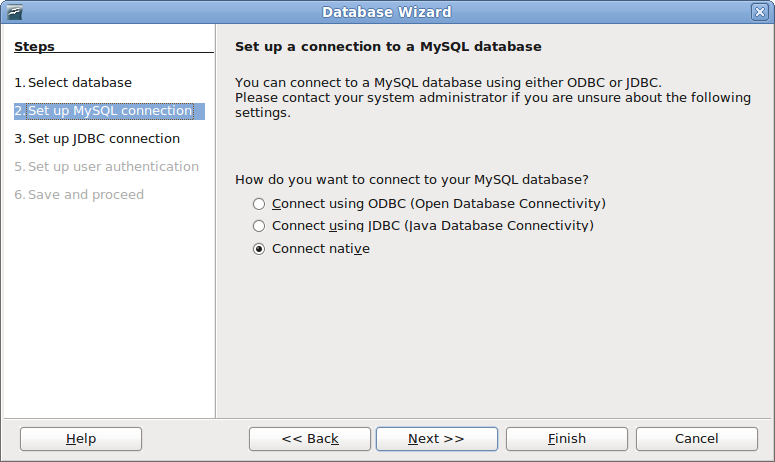Go to step 1 Select database
The height and width of the screenshot is (462, 775).
73,83
